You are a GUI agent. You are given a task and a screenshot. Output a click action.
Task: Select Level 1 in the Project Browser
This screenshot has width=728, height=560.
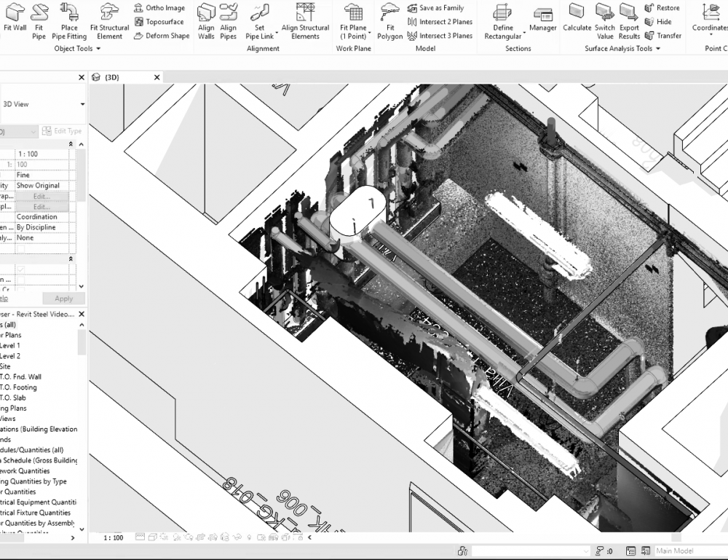pos(10,345)
